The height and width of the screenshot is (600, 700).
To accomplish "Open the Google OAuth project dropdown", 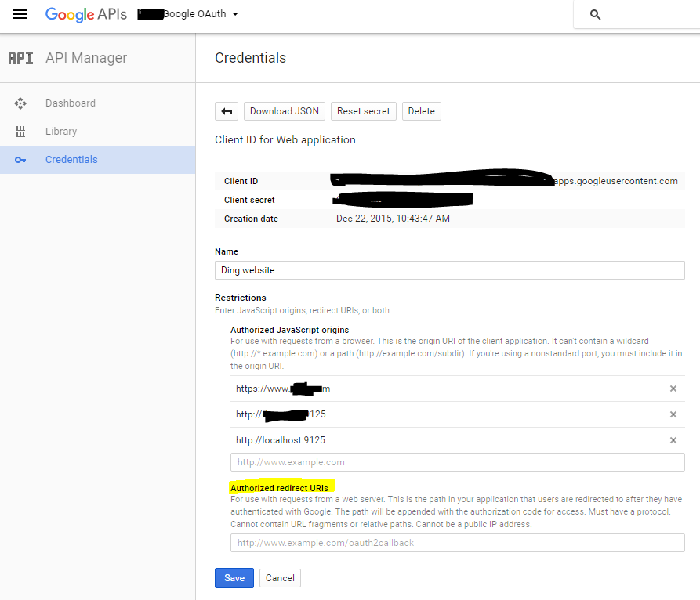I will click(188, 14).
